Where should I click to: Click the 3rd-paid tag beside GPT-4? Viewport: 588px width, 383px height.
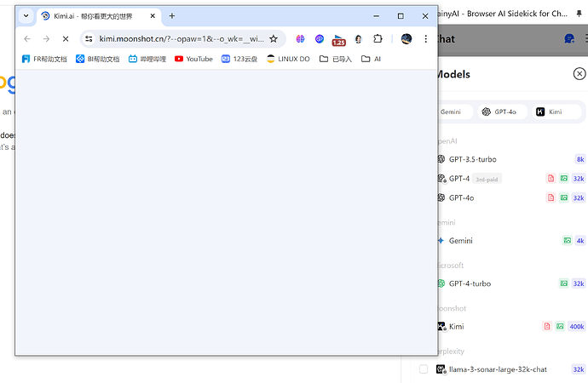click(487, 179)
